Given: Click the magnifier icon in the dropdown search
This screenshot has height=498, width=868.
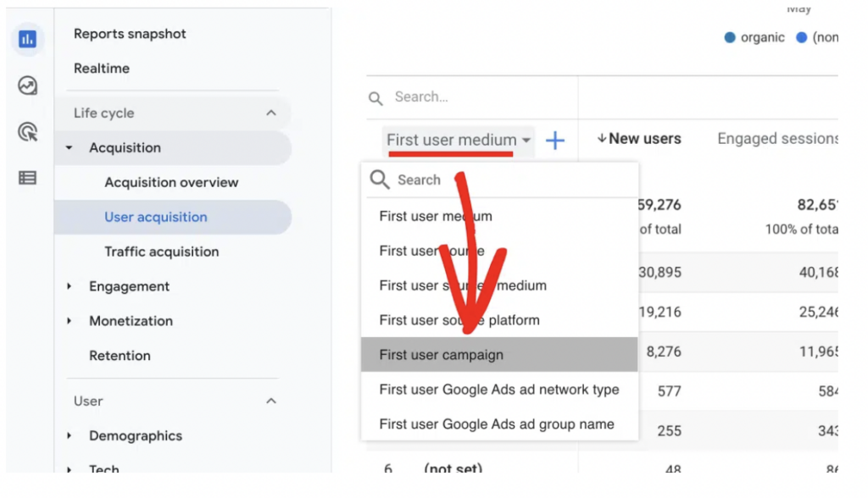Looking at the screenshot, I should pyautogui.click(x=380, y=180).
